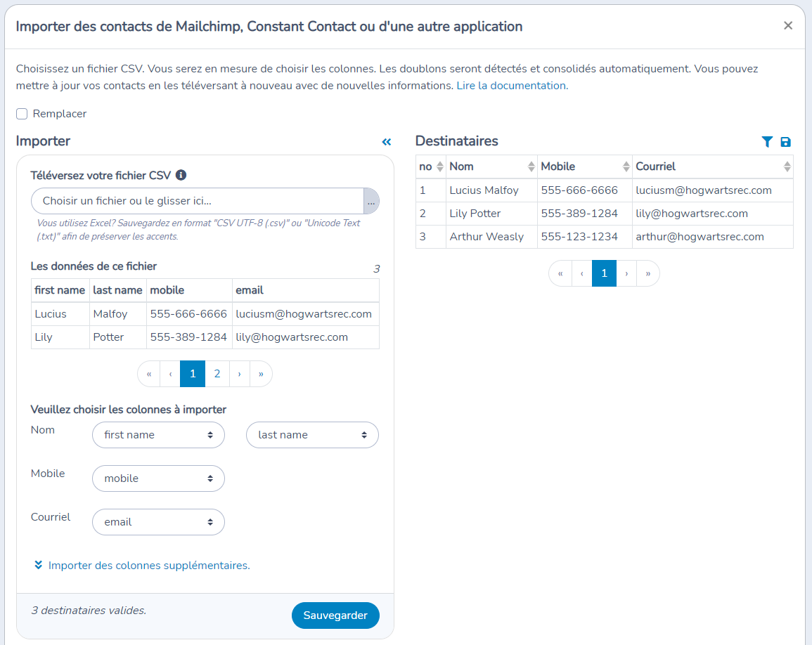
Task: Open the Lire la documentation link
Action: click(513, 86)
